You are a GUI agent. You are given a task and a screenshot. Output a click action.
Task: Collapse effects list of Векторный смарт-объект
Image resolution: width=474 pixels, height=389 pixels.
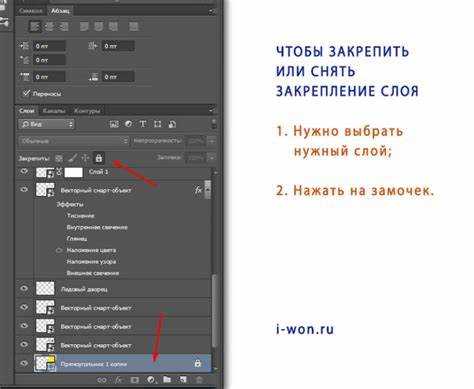[208, 190]
